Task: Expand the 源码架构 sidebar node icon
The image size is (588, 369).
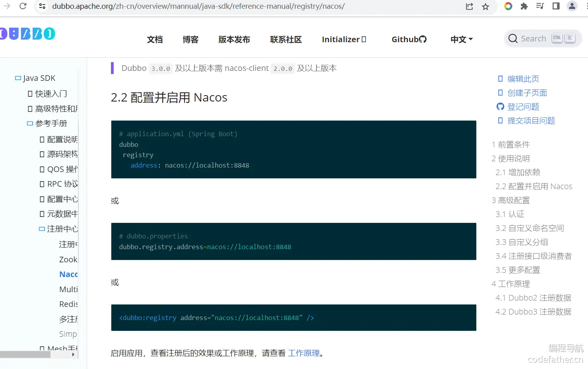Action: [42, 154]
